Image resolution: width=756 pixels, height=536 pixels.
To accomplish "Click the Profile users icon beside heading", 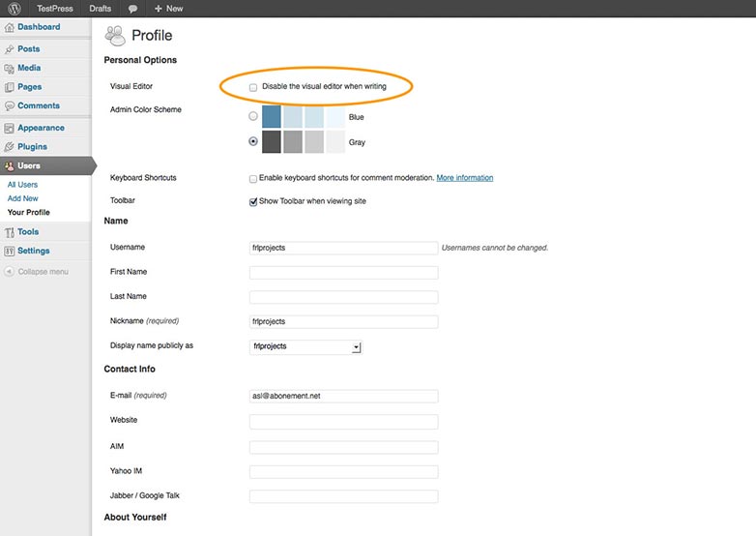I will coord(115,36).
